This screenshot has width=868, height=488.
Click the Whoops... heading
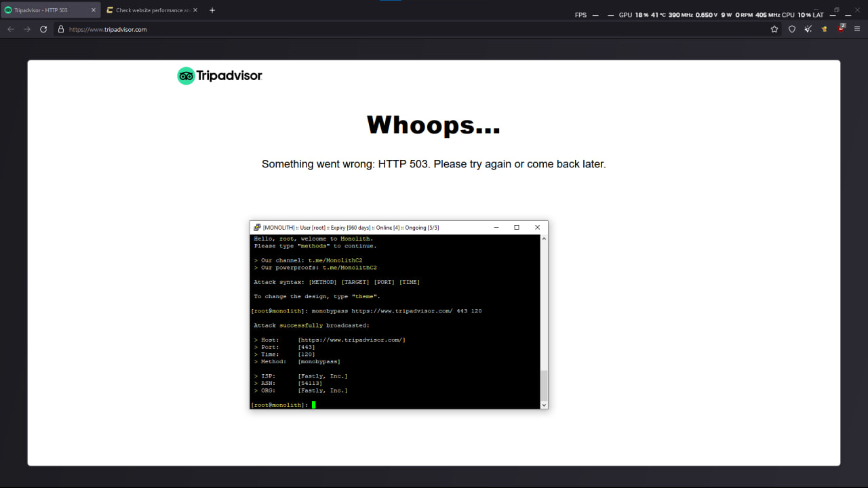[x=434, y=125]
